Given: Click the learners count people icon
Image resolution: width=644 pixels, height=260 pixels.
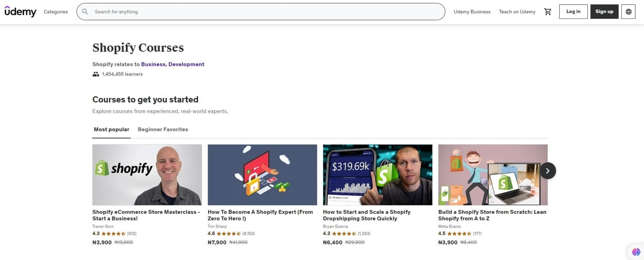Looking at the screenshot, I should [x=96, y=74].
